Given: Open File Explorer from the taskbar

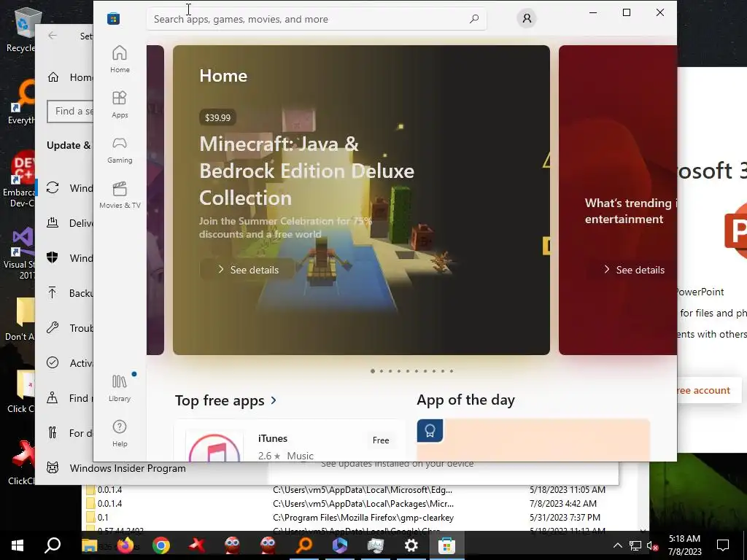Looking at the screenshot, I should tap(89, 545).
